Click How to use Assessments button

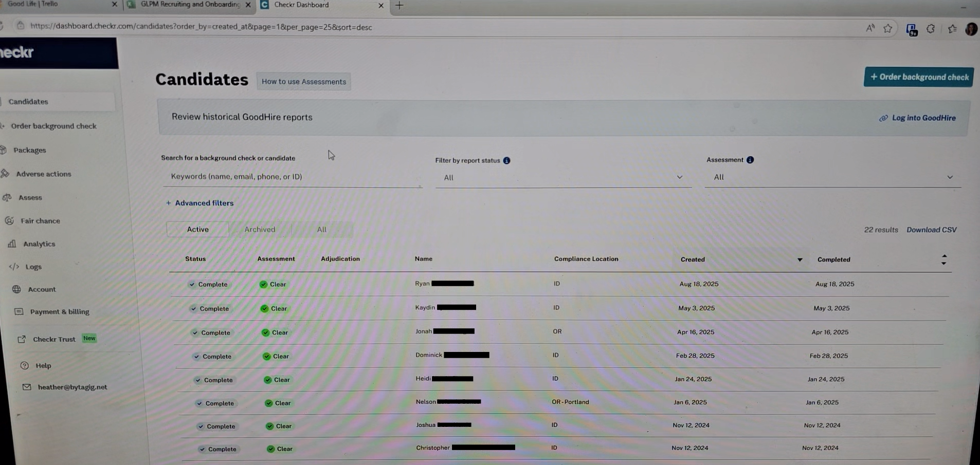point(304,82)
